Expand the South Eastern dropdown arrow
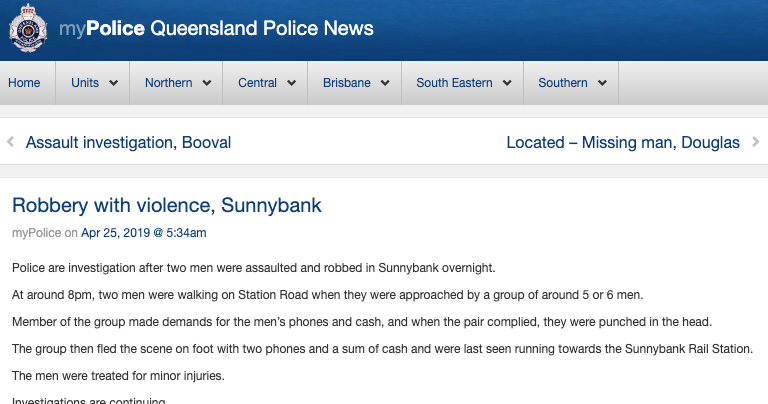Viewport: 768px width, 404px height. click(507, 83)
